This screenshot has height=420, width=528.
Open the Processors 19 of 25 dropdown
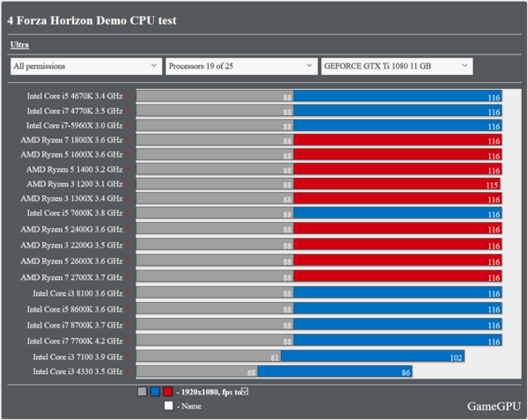pos(241,66)
